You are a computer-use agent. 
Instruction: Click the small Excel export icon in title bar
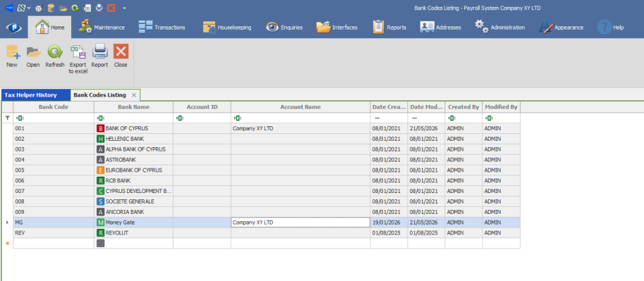[x=87, y=8]
